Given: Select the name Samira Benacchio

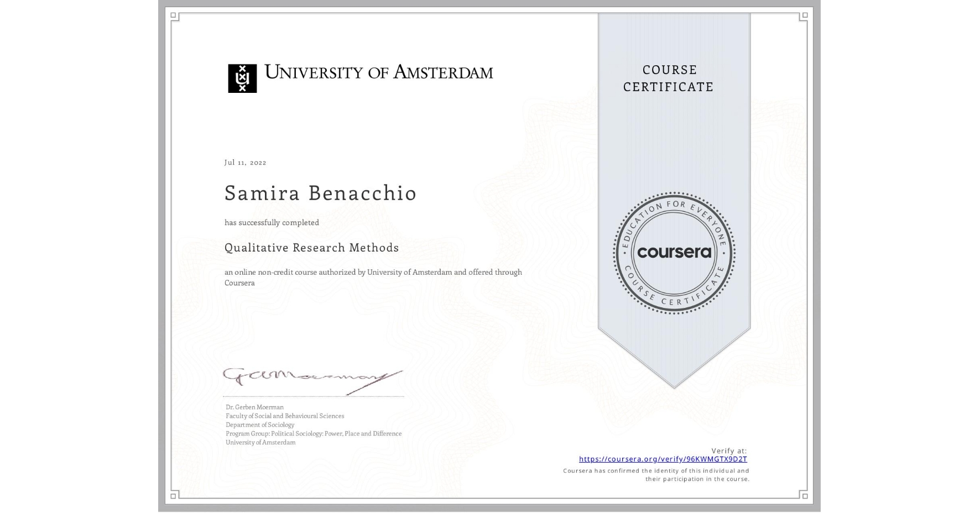Looking at the screenshot, I should [320, 193].
